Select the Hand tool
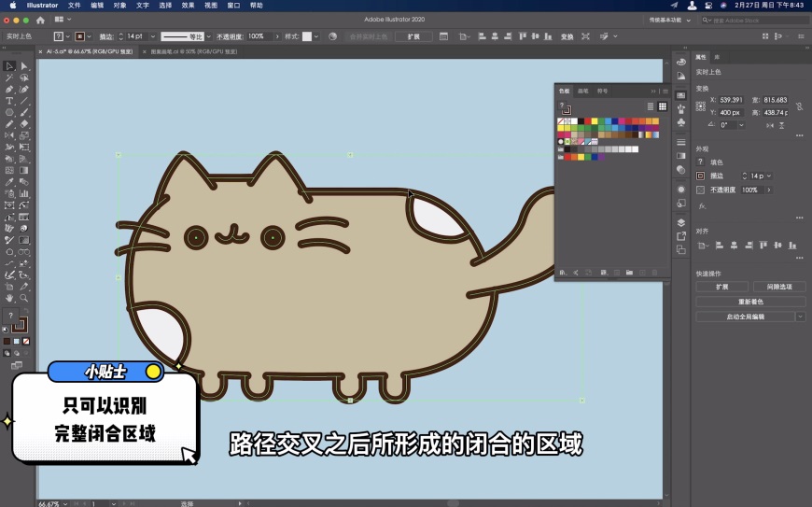This screenshot has height=507, width=812. pyautogui.click(x=9, y=298)
